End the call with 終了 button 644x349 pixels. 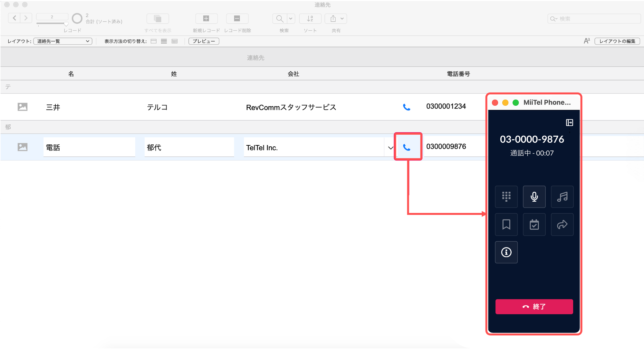[x=534, y=306]
